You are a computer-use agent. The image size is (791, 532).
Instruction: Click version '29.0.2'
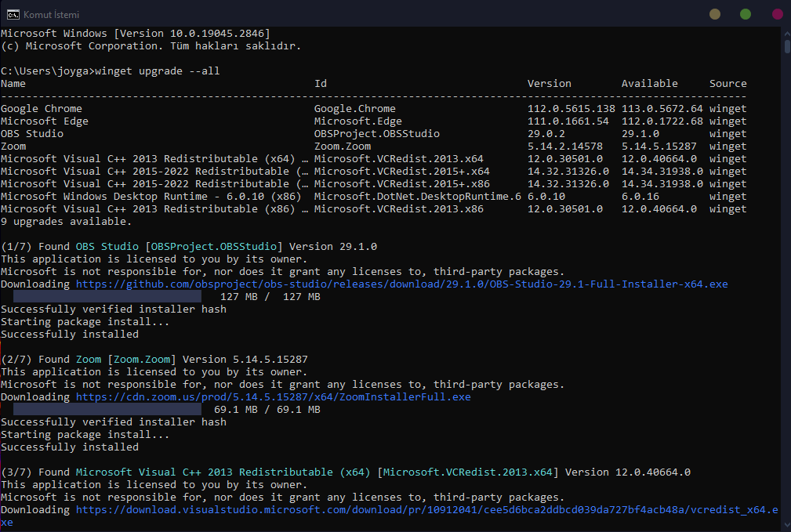click(546, 134)
